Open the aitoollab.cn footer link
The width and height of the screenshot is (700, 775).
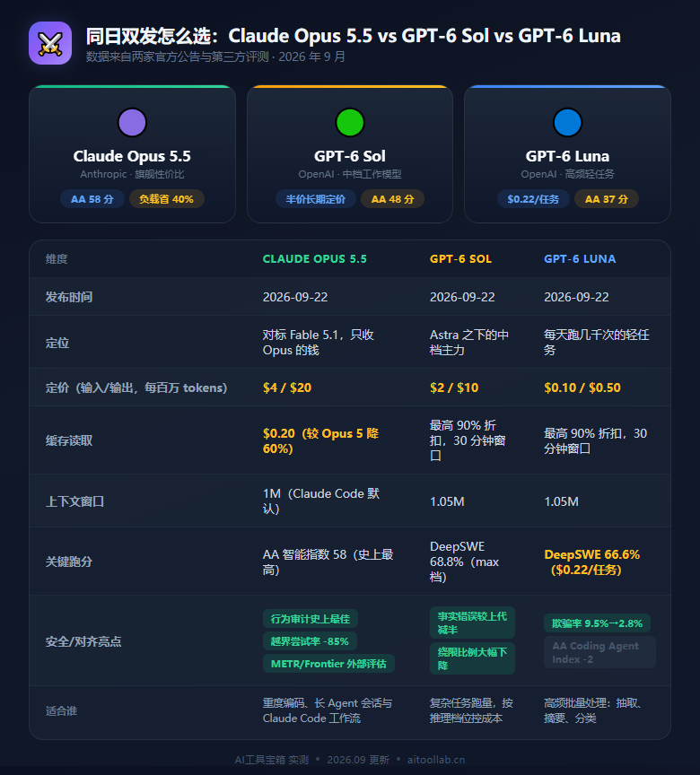coord(436,760)
